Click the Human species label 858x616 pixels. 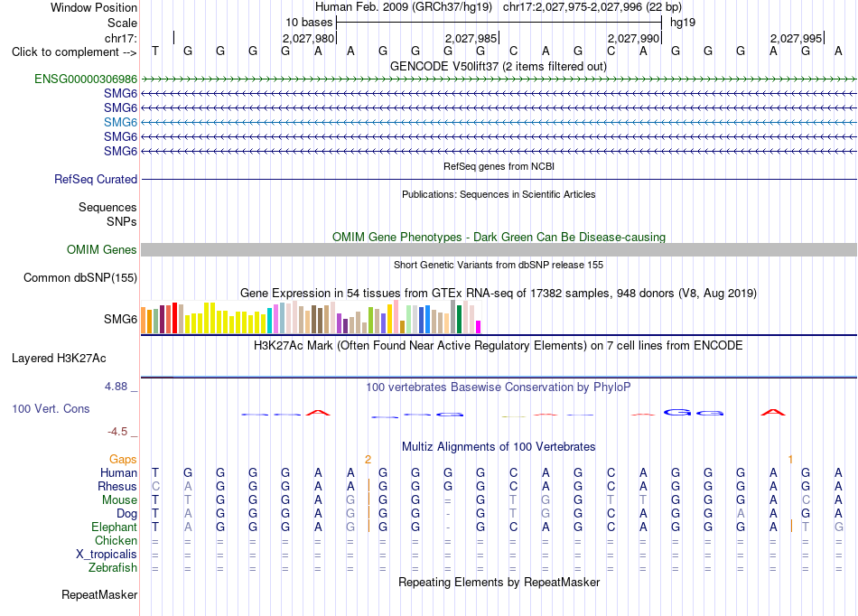(118, 472)
